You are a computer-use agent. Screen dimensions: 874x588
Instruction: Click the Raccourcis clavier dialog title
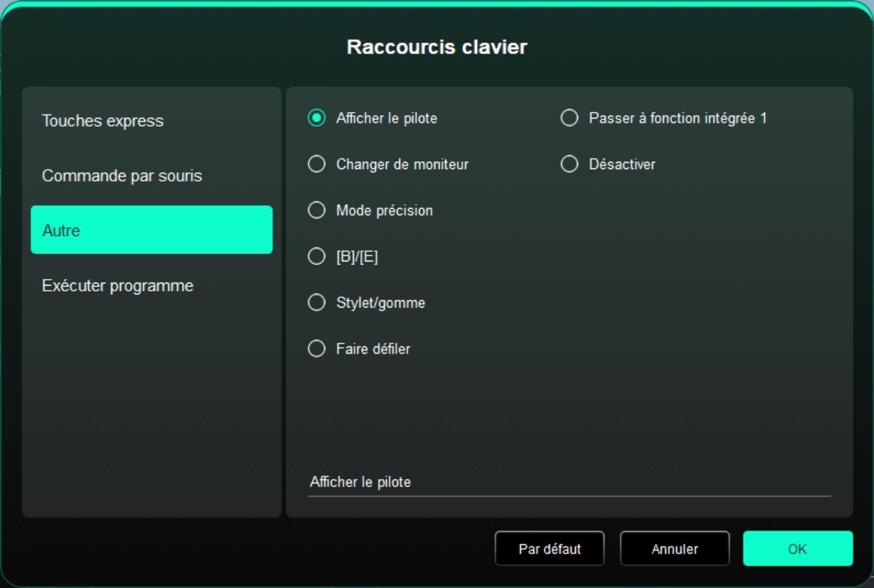point(437,48)
